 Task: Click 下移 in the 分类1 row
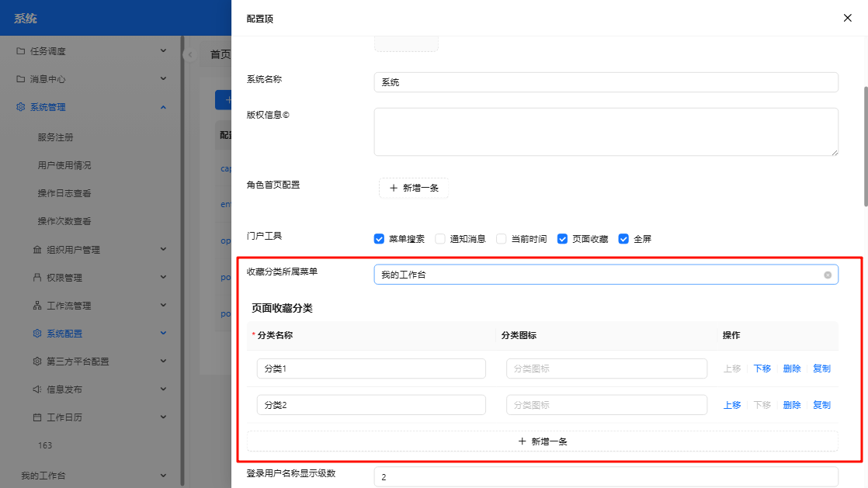tap(762, 369)
